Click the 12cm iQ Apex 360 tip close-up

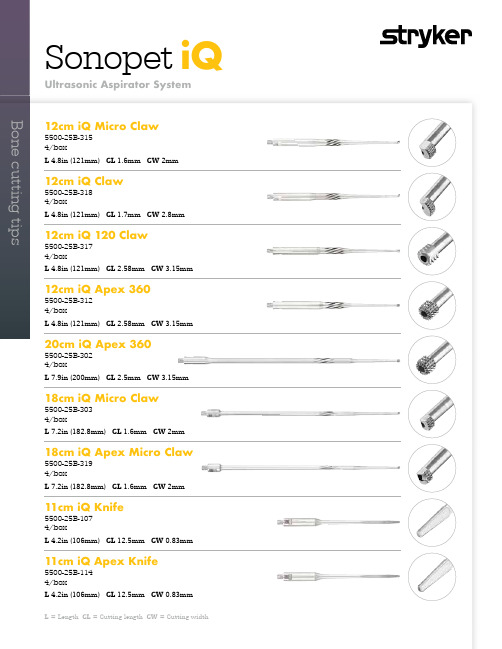click(432, 305)
